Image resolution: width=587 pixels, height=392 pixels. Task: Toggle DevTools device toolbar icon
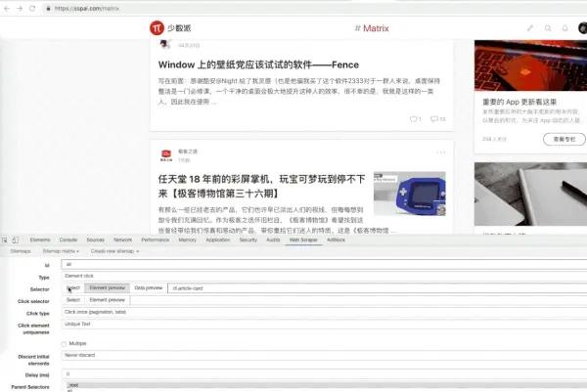click(x=15, y=240)
